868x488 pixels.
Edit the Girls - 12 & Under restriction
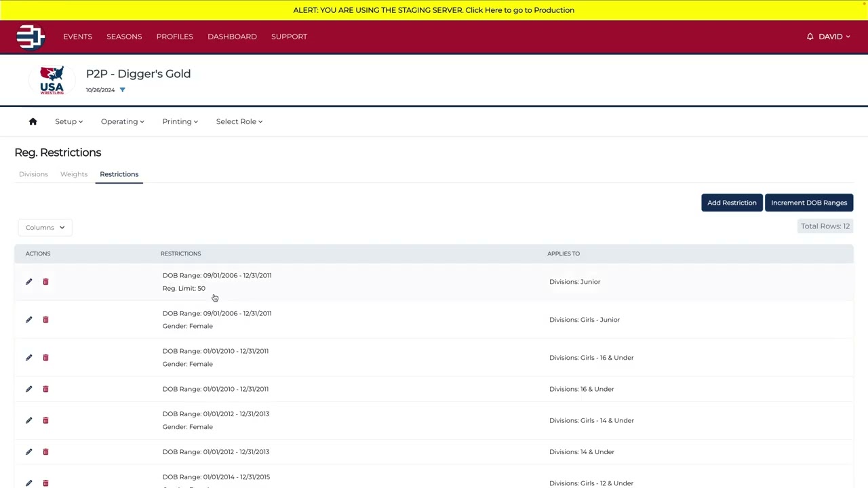[x=28, y=483]
